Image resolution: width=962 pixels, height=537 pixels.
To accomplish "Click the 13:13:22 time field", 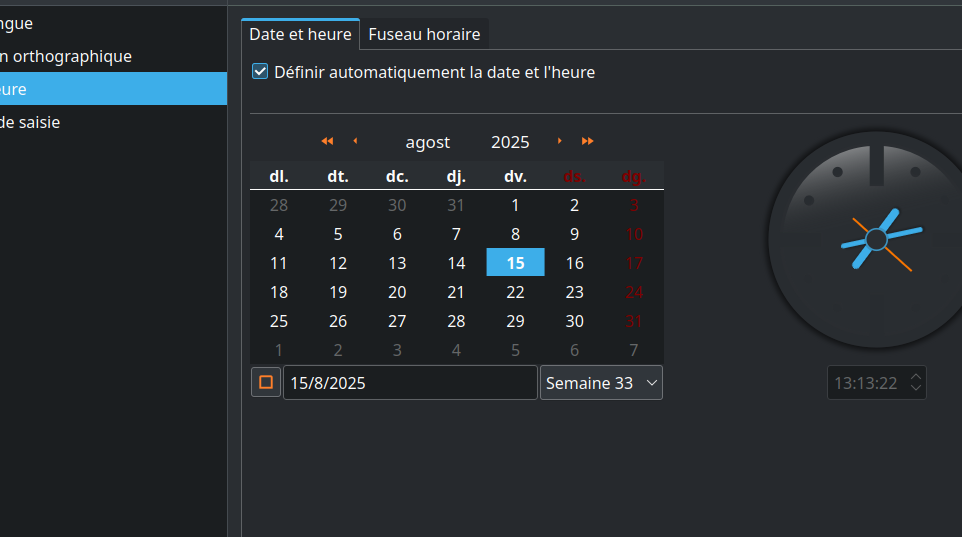I will 865,383.
